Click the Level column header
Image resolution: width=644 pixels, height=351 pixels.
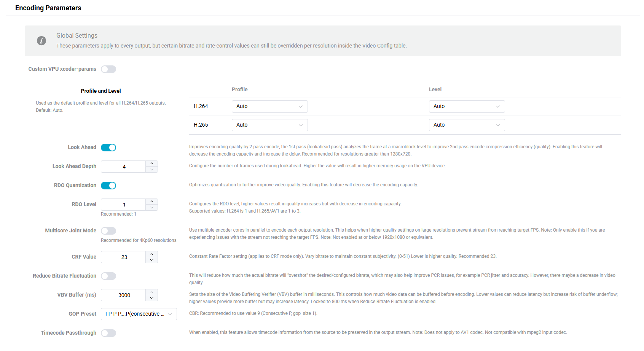(x=435, y=89)
